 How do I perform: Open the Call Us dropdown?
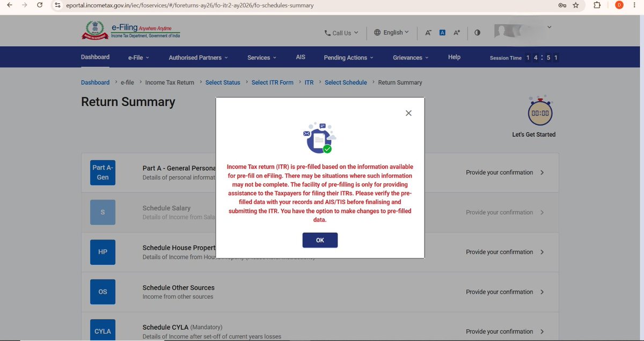point(341,33)
